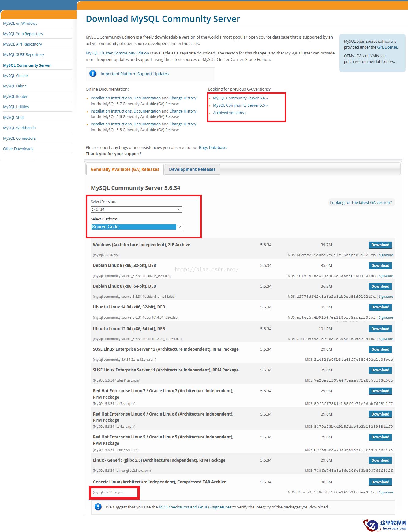408x532 pixels.
Task: Open Signature link for Debian 8 32-bit
Action: 386,276
